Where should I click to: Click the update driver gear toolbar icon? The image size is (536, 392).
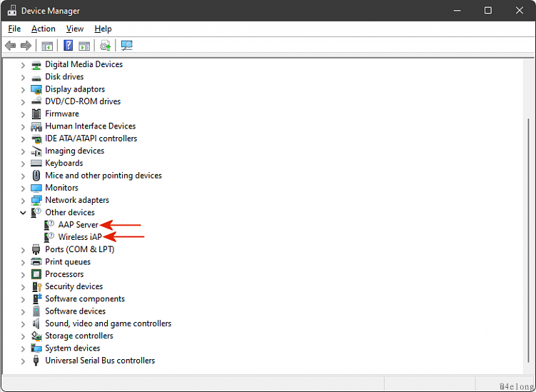click(x=106, y=46)
